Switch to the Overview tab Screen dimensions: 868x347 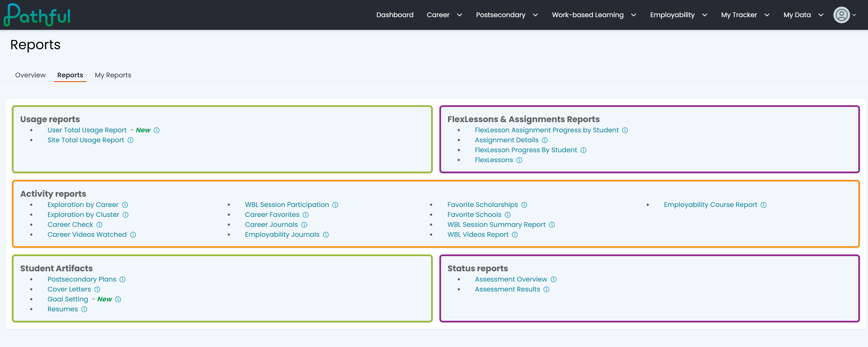pos(30,75)
